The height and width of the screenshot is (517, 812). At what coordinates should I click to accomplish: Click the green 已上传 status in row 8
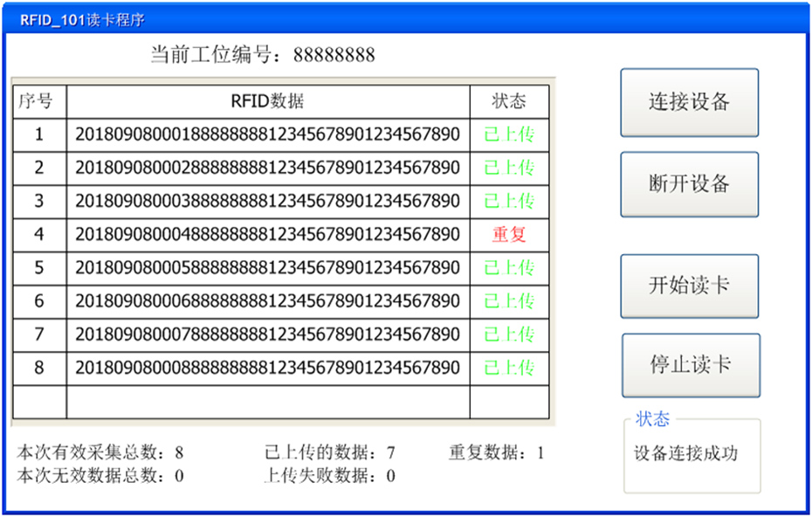click(x=509, y=368)
